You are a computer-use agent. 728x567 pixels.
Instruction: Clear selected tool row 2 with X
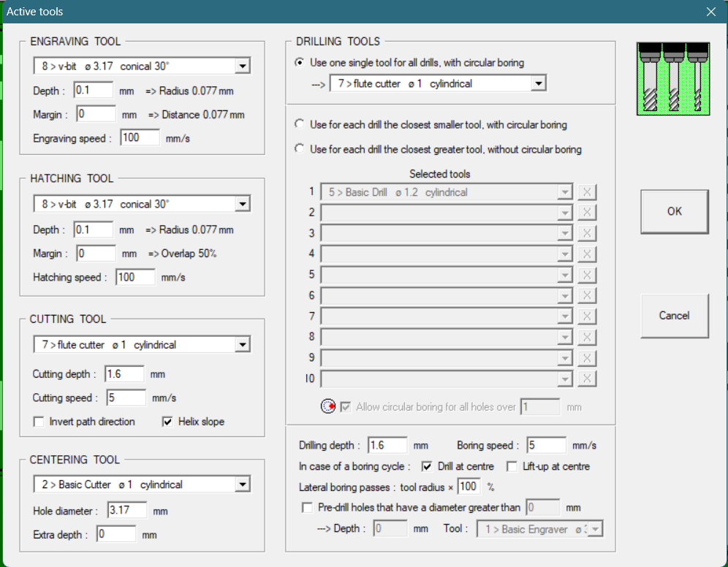click(x=587, y=213)
